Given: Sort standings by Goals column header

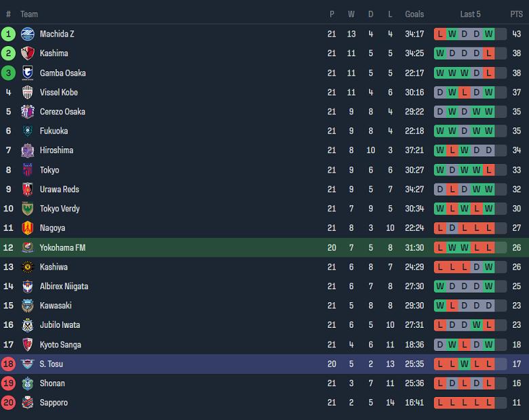Looking at the screenshot, I should [414, 14].
